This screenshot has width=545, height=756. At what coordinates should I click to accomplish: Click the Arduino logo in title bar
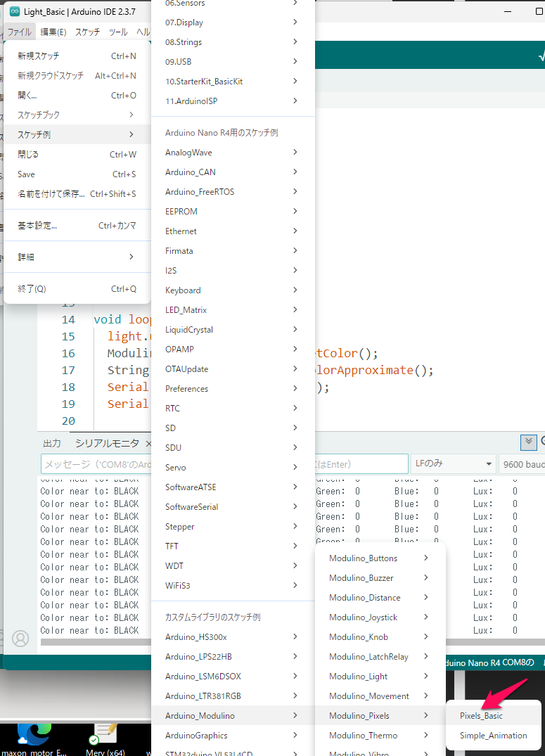coord(15,12)
